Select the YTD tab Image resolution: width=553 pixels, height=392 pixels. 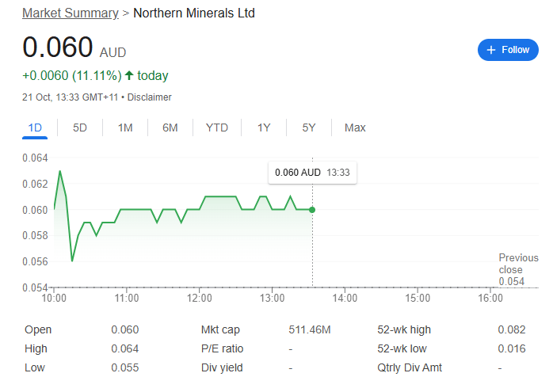coord(217,127)
